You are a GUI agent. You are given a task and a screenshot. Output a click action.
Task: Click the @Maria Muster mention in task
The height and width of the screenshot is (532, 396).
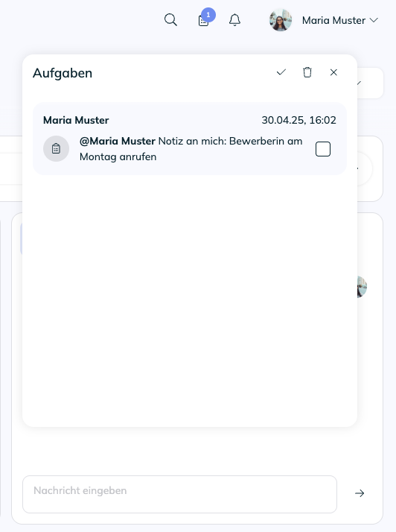(118, 141)
